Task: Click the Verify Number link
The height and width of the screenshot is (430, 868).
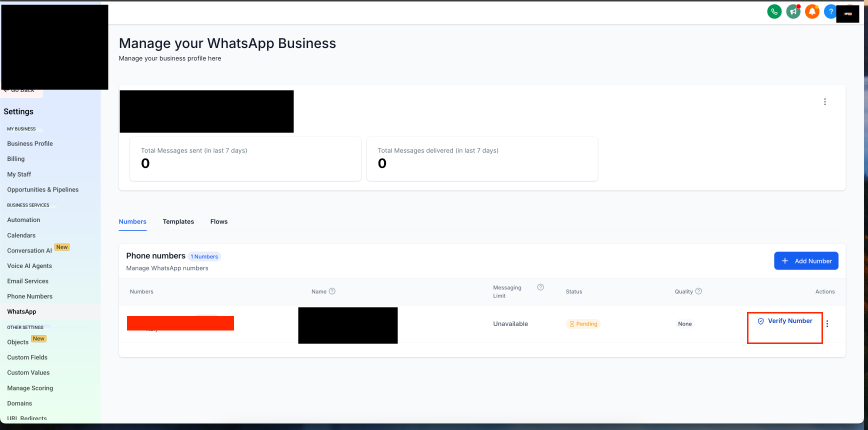Action: tap(785, 321)
